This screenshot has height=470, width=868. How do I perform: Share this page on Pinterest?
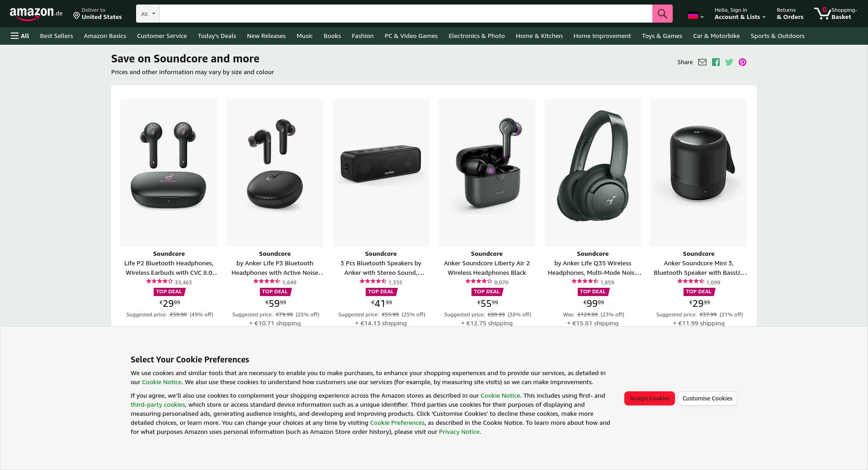point(742,62)
